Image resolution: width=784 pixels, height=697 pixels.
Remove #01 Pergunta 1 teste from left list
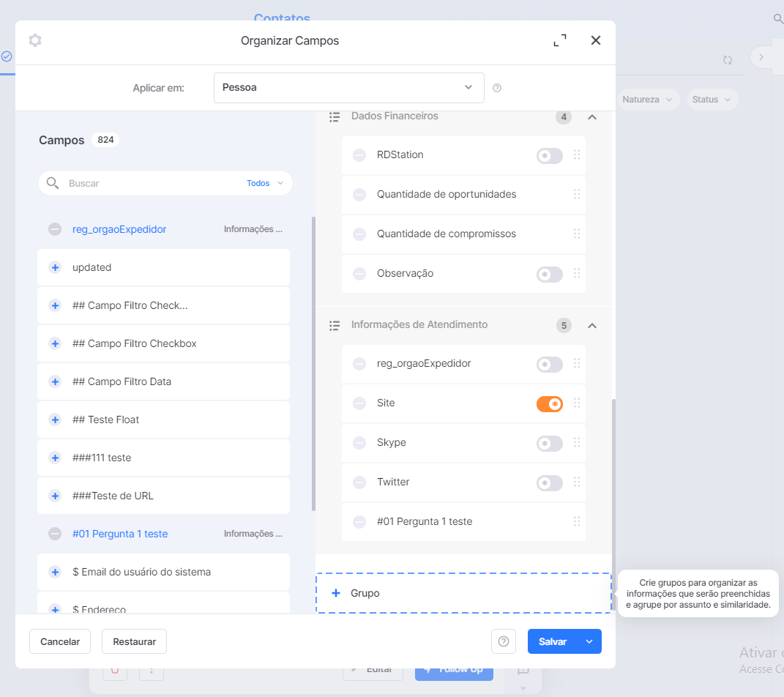pyautogui.click(x=55, y=534)
